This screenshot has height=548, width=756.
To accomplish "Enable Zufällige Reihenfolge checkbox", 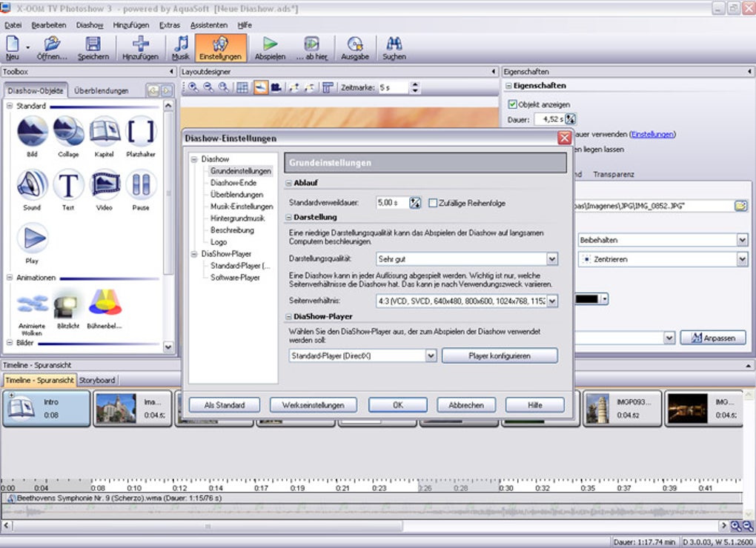I will (433, 203).
